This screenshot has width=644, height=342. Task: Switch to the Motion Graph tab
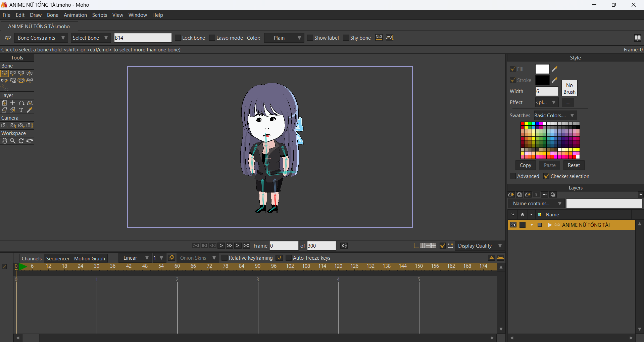click(x=90, y=258)
